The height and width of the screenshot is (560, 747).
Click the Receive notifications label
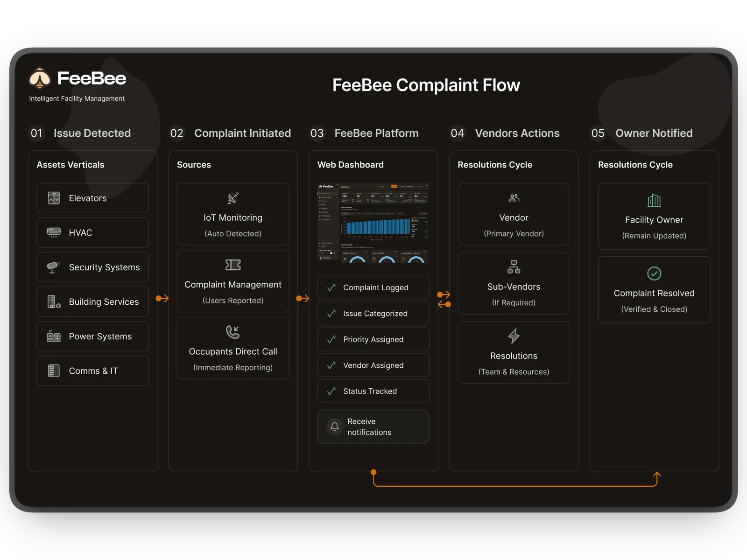coord(369,427)
